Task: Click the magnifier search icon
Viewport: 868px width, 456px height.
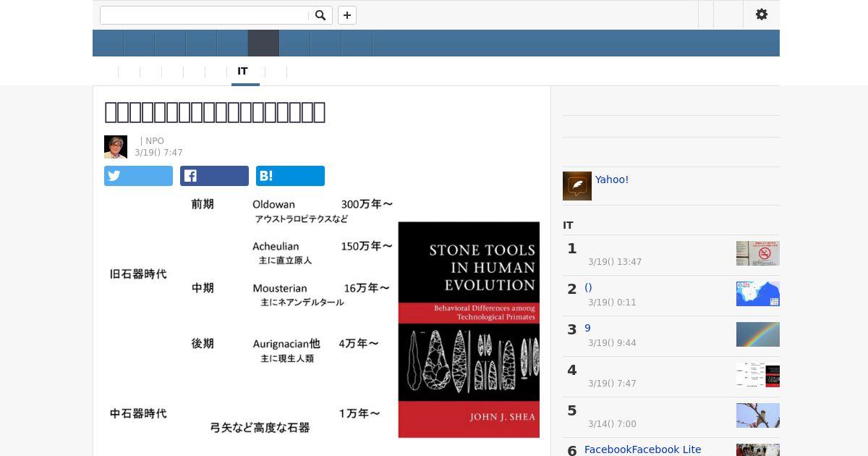Action: pos(320,15)
